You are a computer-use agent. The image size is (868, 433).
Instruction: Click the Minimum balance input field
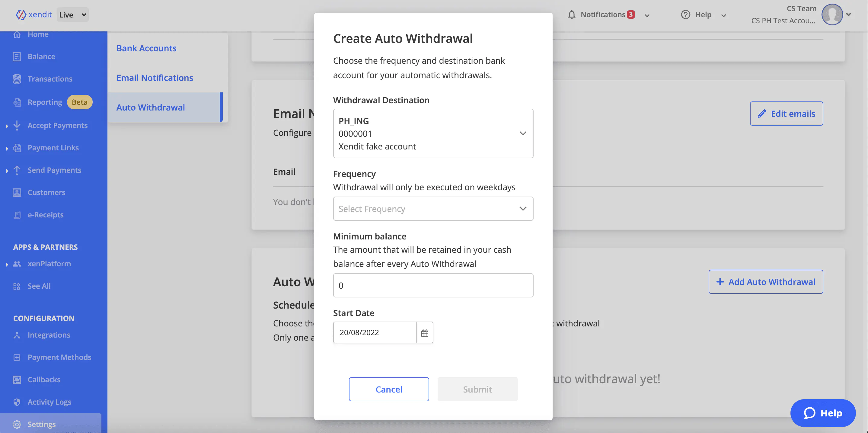tap(433, 286)
